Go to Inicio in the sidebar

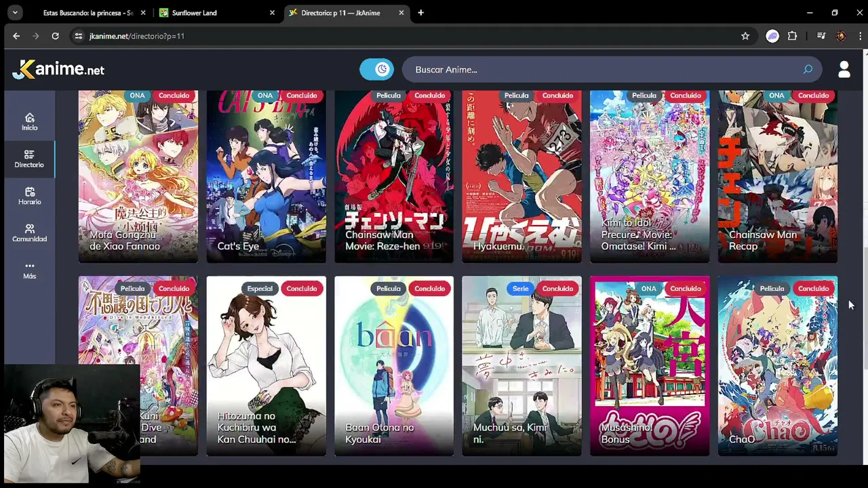coord(29,122)
